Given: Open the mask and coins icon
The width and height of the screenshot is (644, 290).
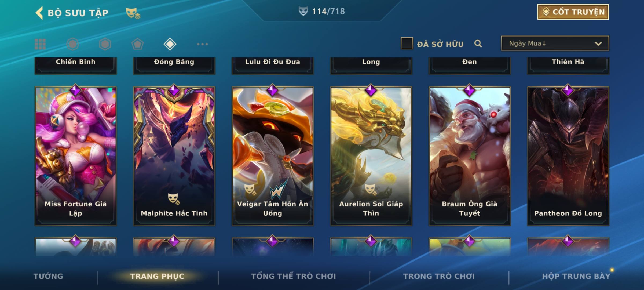Looking at the screenshot, I should coord(133,13).
